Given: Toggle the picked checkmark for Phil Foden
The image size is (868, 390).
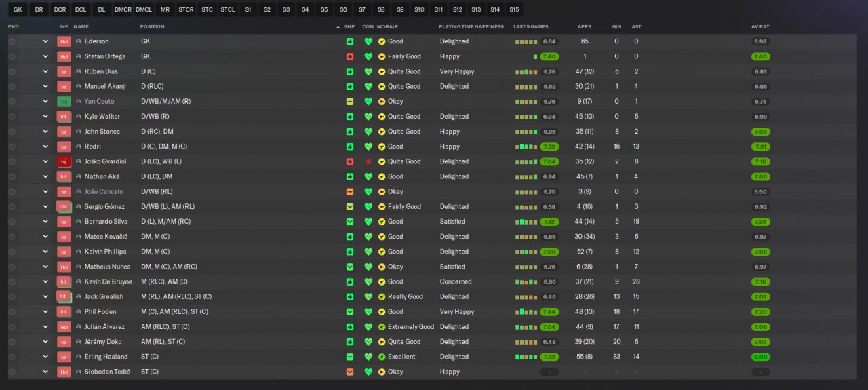Looking at the screenshot, I should [x=12, y=312].
